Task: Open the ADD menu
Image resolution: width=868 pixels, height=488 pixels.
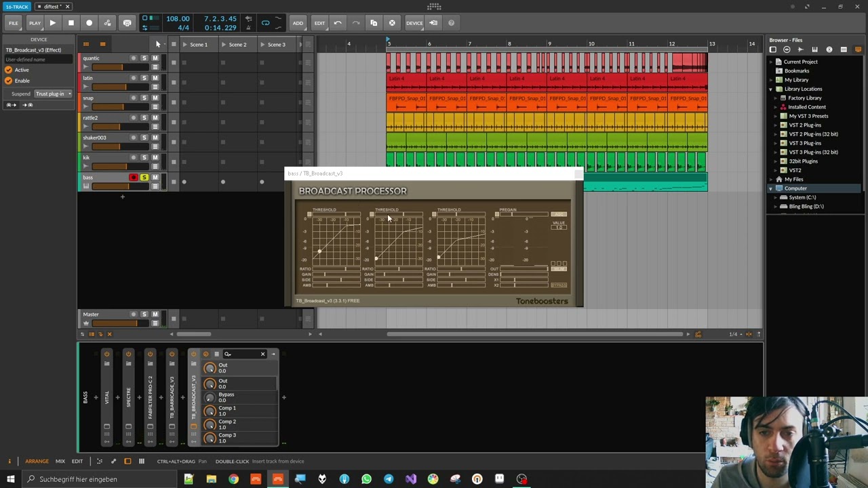Action: pyautogui.click(x=298, y=23)
